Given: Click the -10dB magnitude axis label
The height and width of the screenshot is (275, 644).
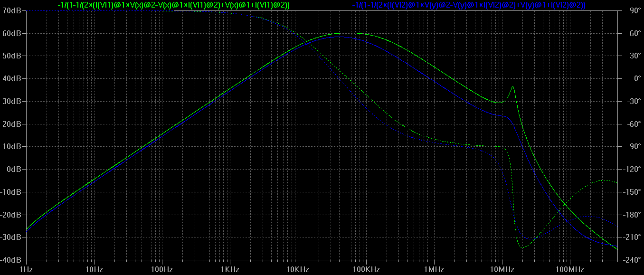Looking at the screenshot, I should (x=10, y=192).
